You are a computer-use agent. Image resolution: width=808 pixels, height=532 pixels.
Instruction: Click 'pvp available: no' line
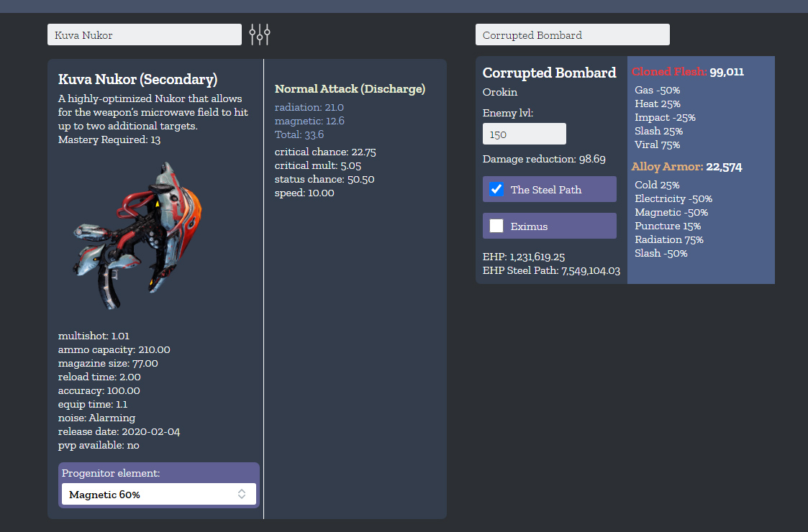pyautogui.click(x=99, y=445)
